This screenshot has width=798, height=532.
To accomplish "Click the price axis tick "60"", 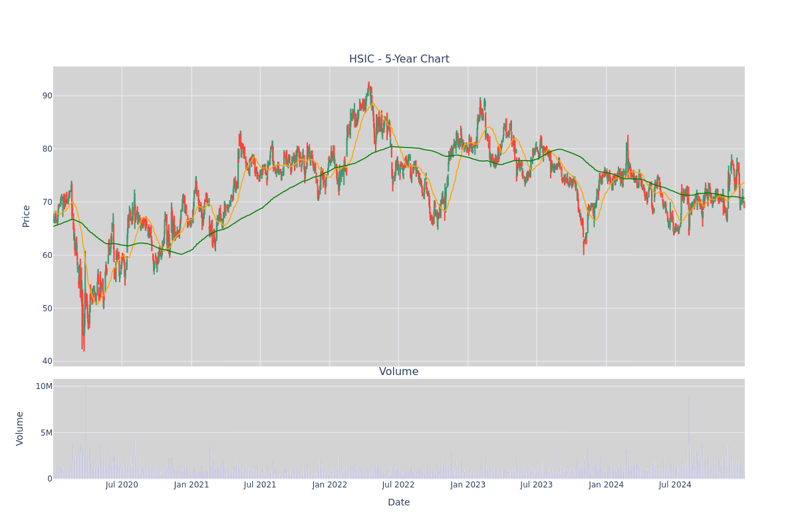I will click(x=47, y=255).
